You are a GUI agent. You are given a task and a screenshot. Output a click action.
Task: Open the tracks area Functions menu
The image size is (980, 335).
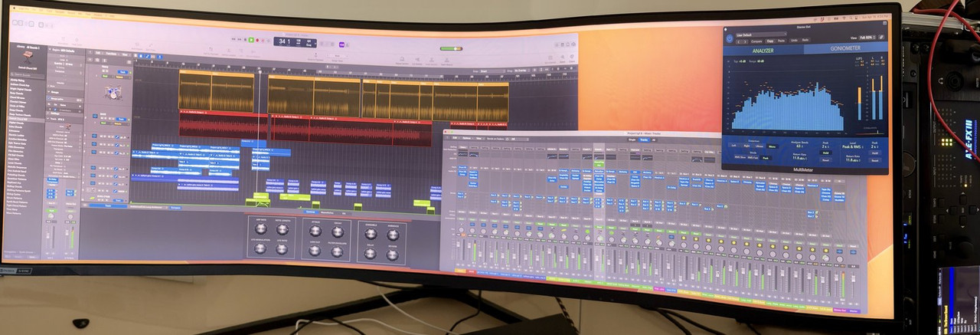111,54
